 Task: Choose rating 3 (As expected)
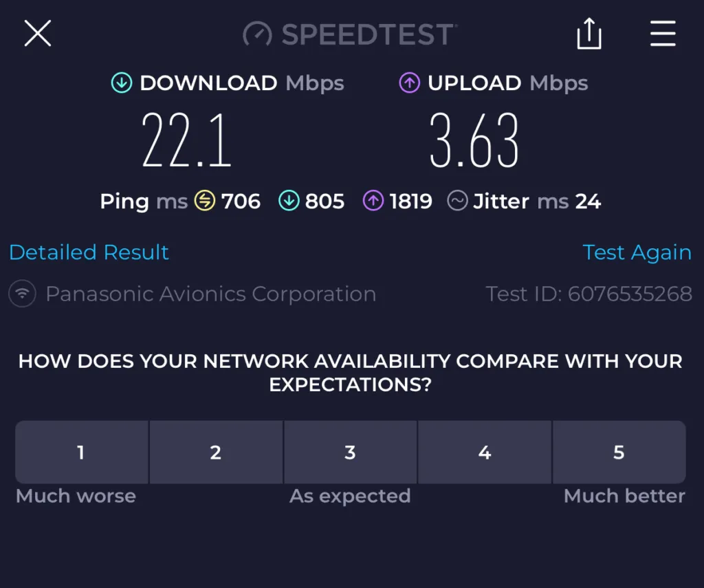tap(350, 453)
